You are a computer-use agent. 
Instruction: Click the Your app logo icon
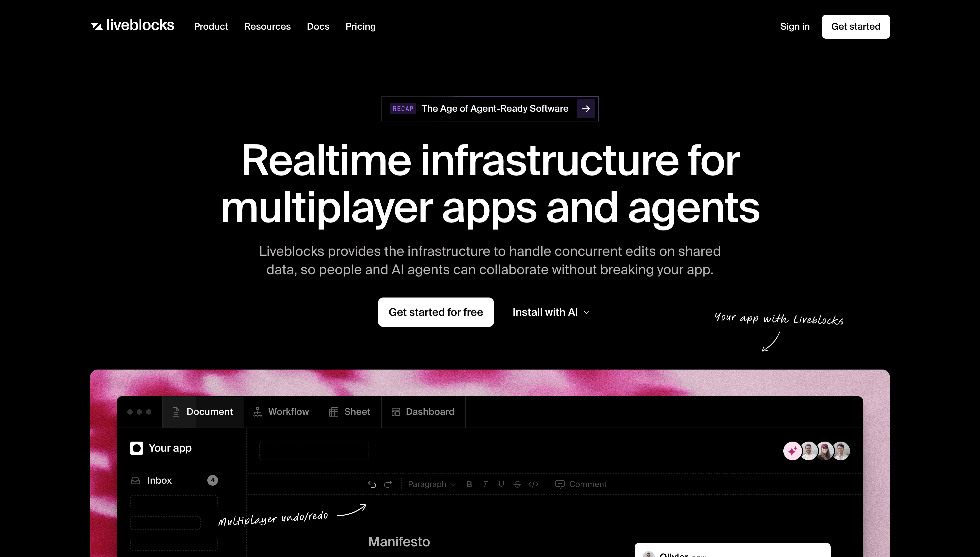pyautogui.click(x=136, y=448)
